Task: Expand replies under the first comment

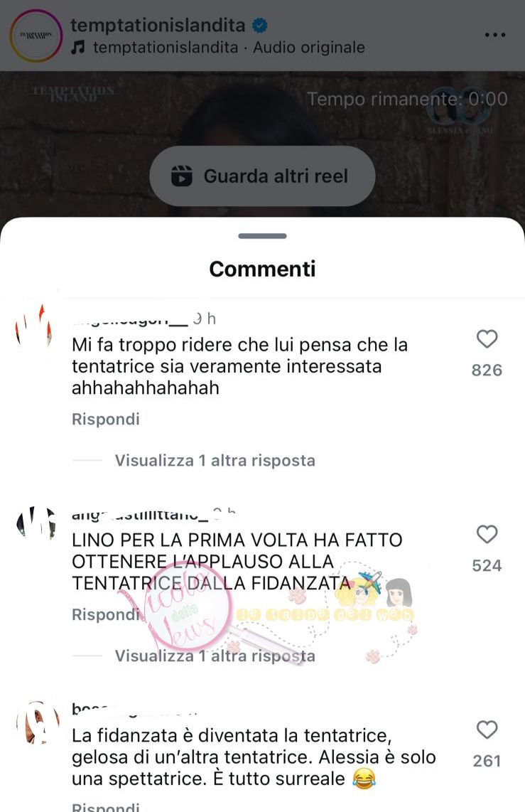Action: tap(215, 460)
